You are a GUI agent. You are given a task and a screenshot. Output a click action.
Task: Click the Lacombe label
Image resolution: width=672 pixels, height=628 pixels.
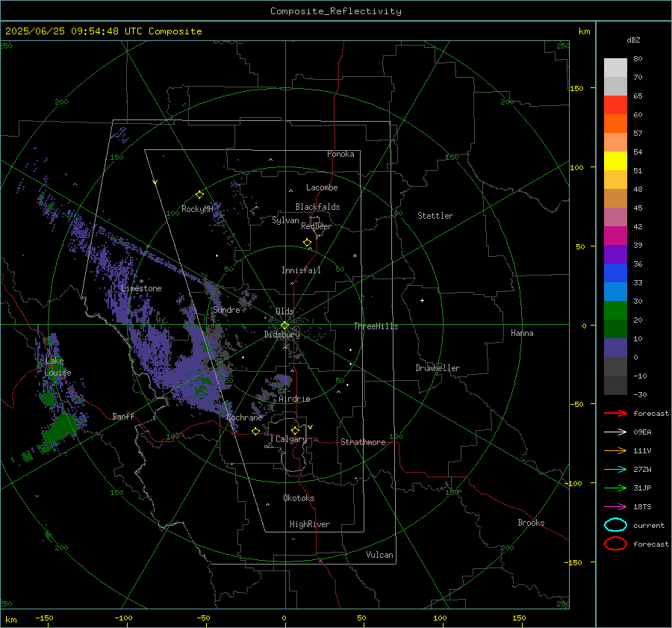[x=322, y=187]
